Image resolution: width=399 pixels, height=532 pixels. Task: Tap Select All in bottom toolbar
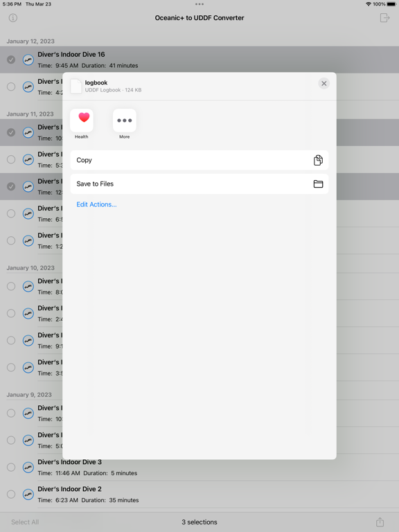point(25,522)
